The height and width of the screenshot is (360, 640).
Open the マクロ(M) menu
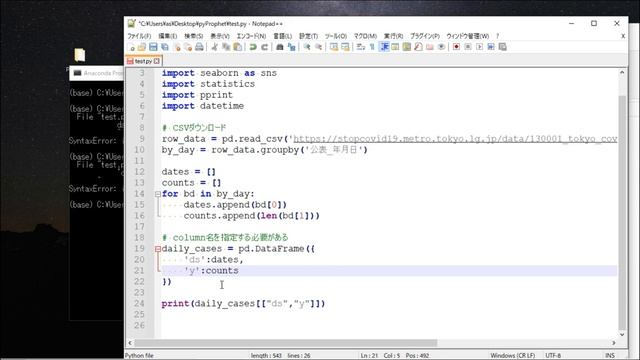coord(365,36)
